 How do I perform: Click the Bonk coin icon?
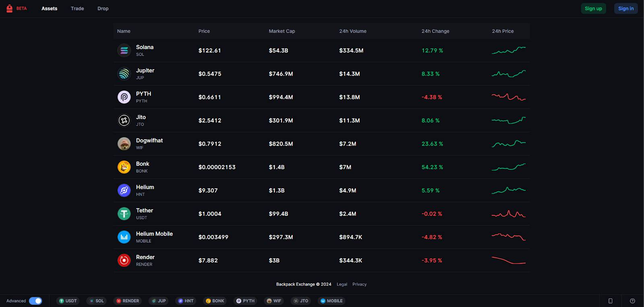click(x=124, y=167)
